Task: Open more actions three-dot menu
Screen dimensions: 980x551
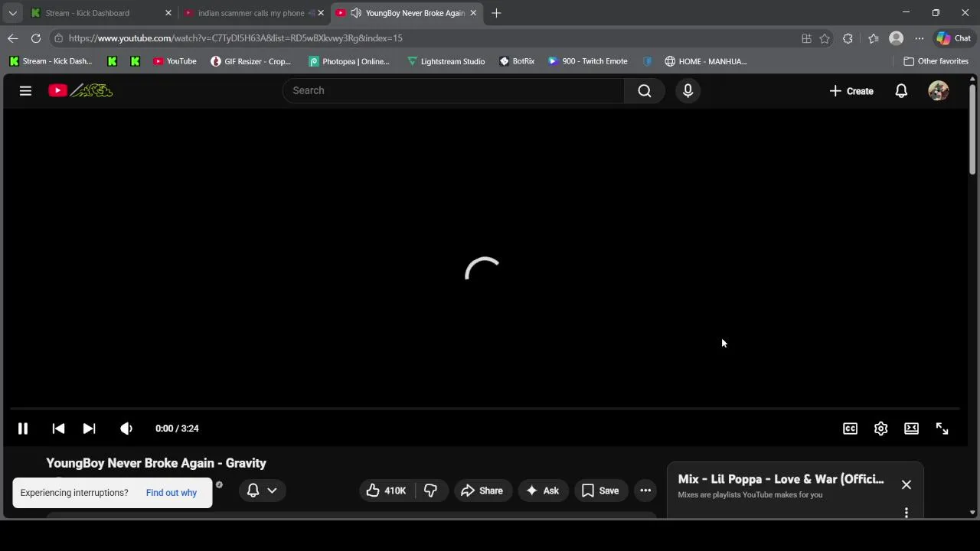Action: click(645, 491)
